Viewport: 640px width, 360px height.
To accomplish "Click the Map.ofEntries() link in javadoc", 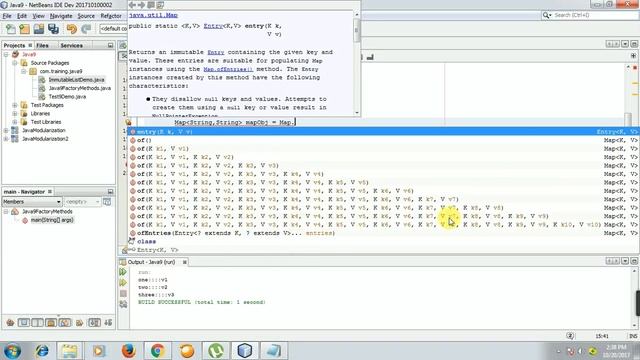I will point(228,69).
